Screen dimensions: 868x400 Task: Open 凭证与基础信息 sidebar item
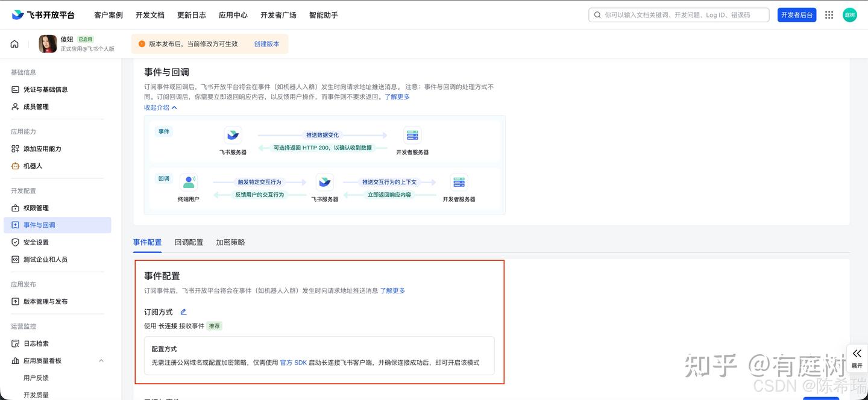(45, 89)
